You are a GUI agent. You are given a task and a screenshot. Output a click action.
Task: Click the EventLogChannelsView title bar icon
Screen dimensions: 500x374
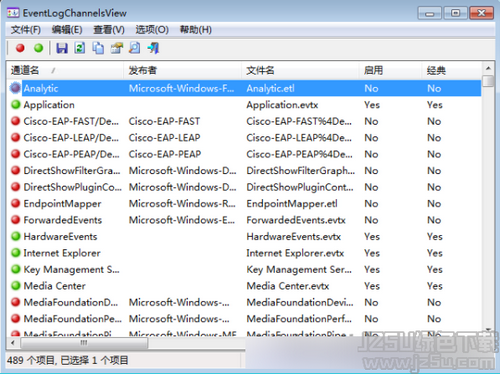pyautogui.click(x=13, y=13)
